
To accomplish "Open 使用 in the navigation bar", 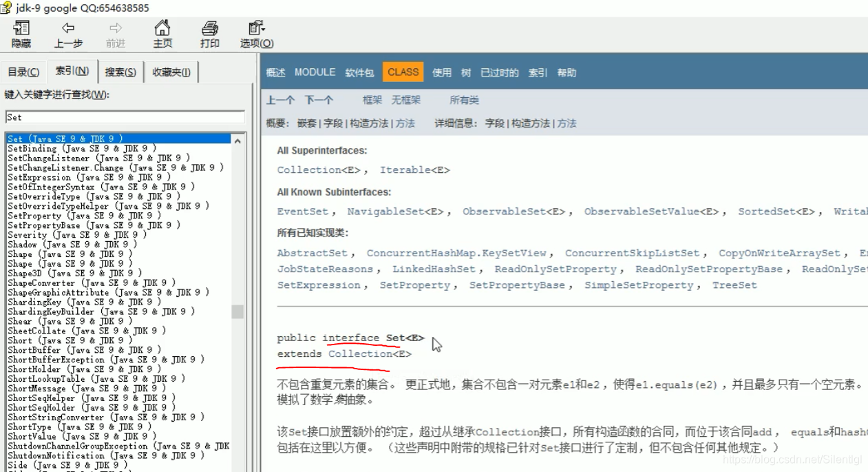I will click(x=442, y=72).
